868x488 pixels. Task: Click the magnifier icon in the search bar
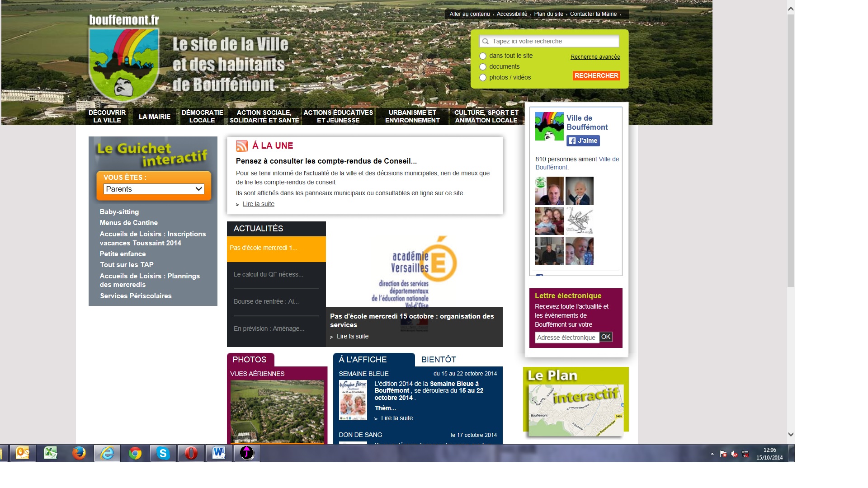[486, 41]
